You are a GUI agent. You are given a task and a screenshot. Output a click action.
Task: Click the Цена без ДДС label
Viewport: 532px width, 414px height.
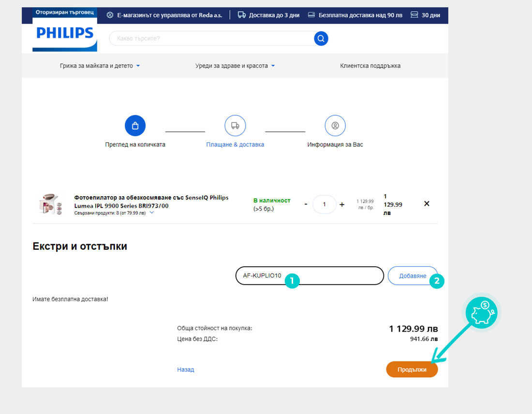(197, 339)
